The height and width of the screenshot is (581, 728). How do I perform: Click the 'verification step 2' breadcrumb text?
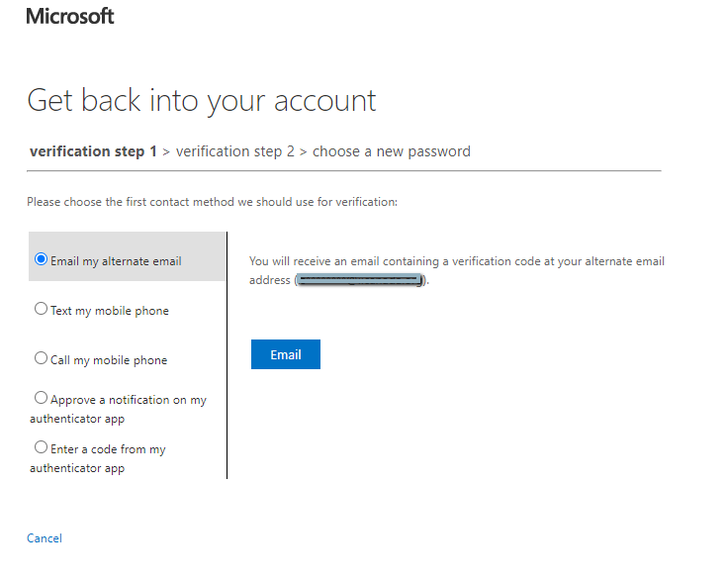coord(235,151)
